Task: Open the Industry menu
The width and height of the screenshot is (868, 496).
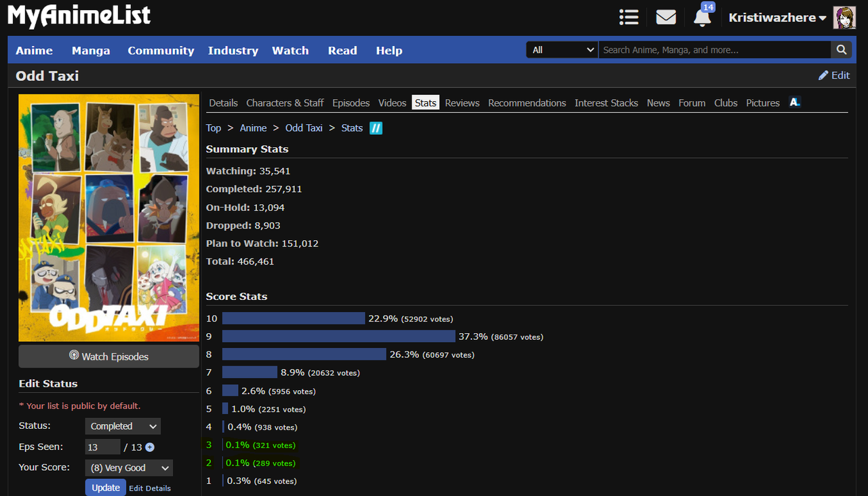Action: [233, 50]
